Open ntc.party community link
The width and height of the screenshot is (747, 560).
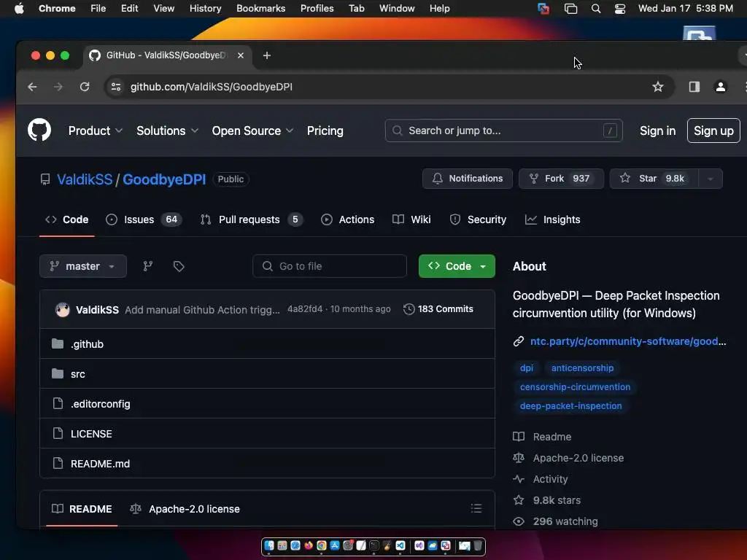[628, 341]
